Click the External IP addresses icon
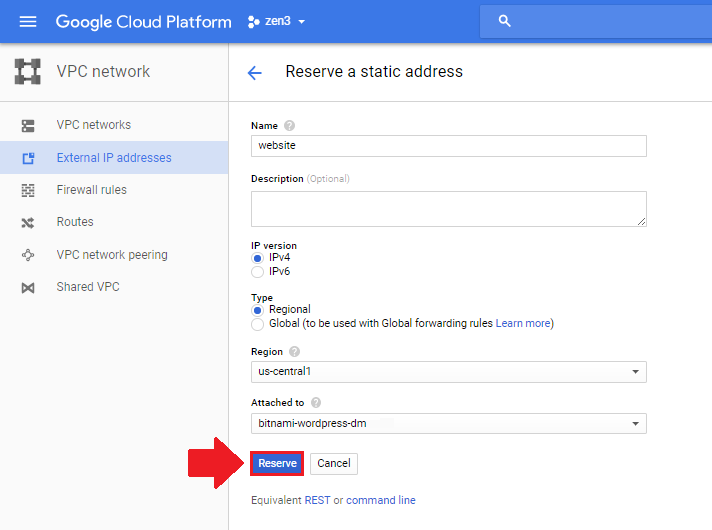 pos(28,158)
